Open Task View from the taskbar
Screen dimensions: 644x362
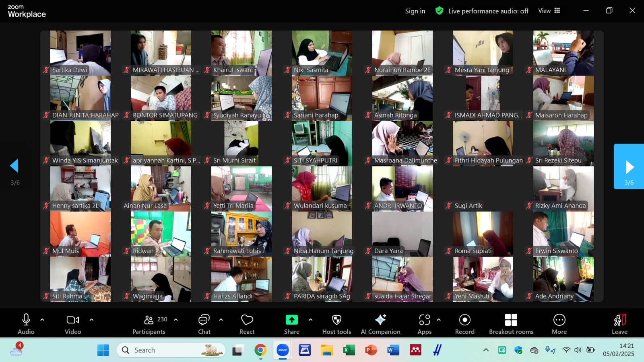click(x=238, y=350)
